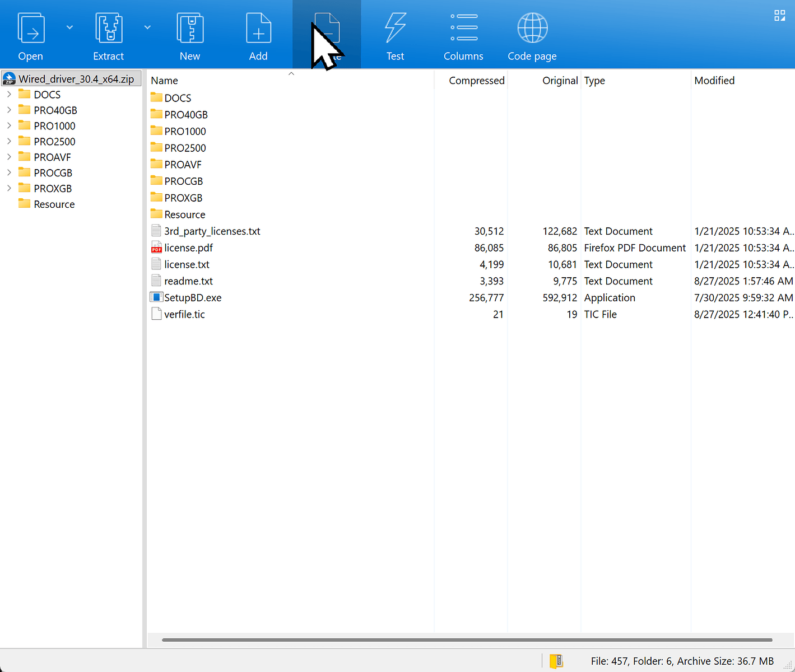Image resolution: width=795 pixels, height=672 pixels.
Task: Select SetupBD.exe in the file list
Action: [193, 297]
